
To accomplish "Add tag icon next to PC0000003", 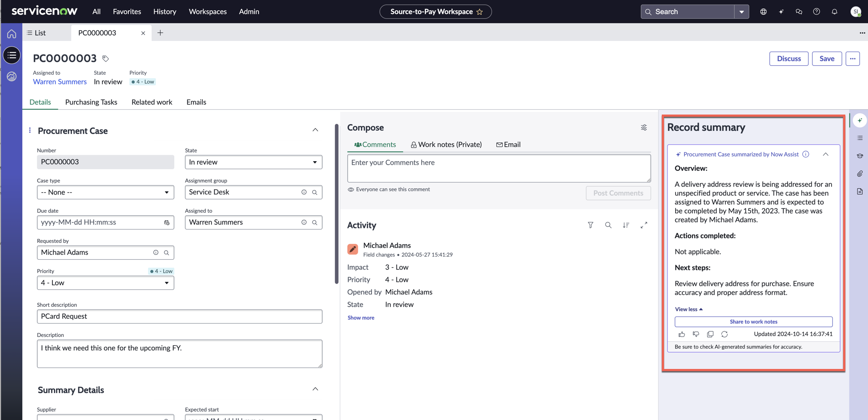I will pos(105,59).
